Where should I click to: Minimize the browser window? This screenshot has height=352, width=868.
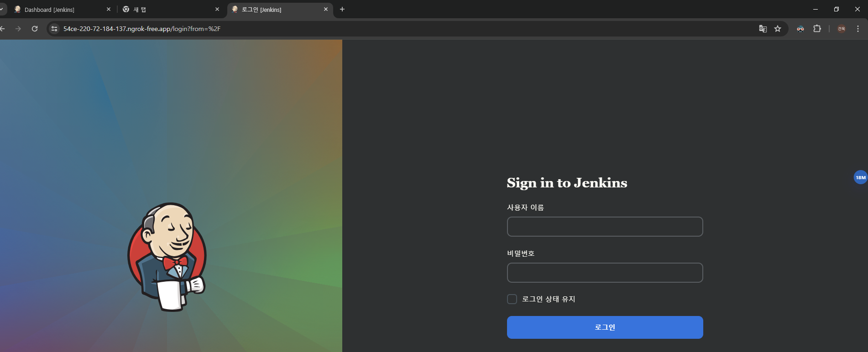tap(816, 9)
